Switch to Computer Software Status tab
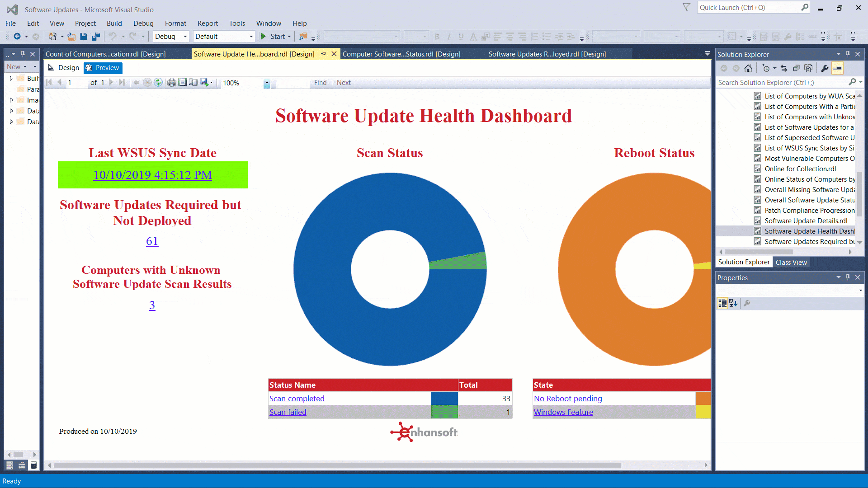Viewport: 868px width, 488px height. pos(401,54)
